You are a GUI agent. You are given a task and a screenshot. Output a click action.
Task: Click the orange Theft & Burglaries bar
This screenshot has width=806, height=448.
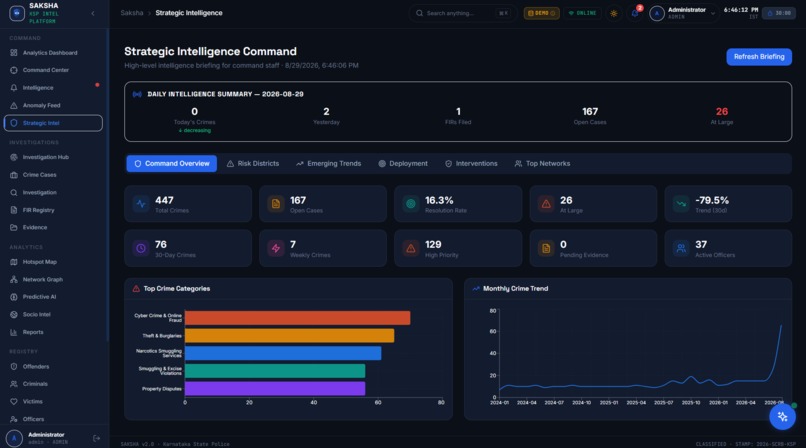click(x=289, y=335)
